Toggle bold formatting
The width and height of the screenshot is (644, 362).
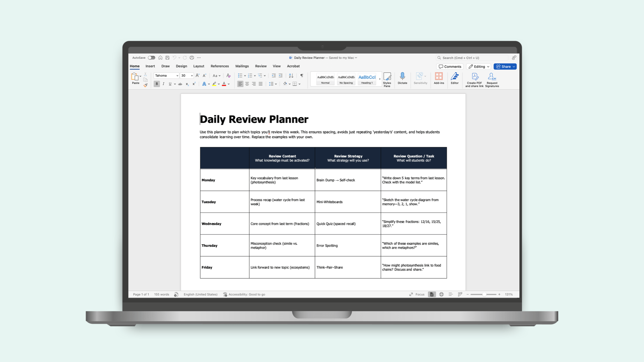point(156,84)
